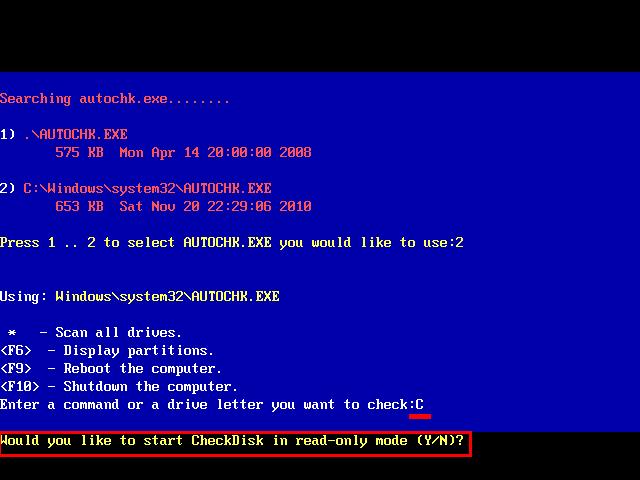Click the 'Using: Windows\system32\AUTOCHK.EXE' line
Image resolution: width=640 pixels, height=480 pixels.
140,296
